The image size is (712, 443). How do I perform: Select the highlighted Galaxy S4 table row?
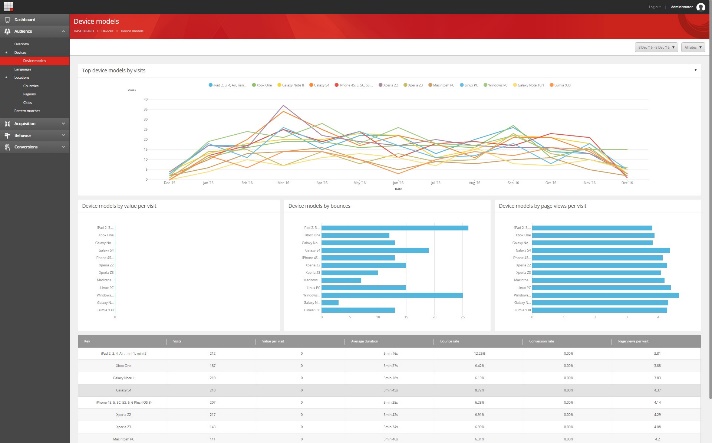coord(389,390)
